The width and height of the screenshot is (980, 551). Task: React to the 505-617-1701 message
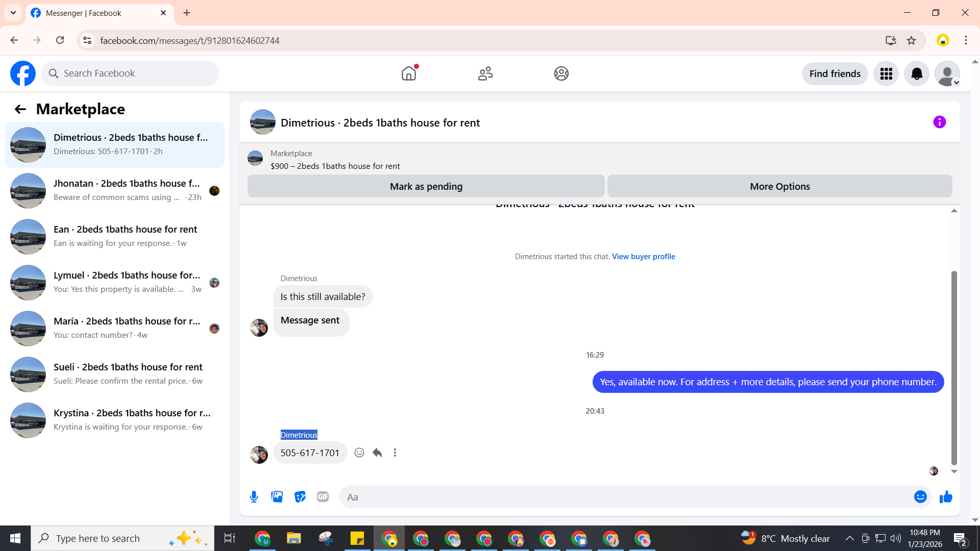pos(359,453)
